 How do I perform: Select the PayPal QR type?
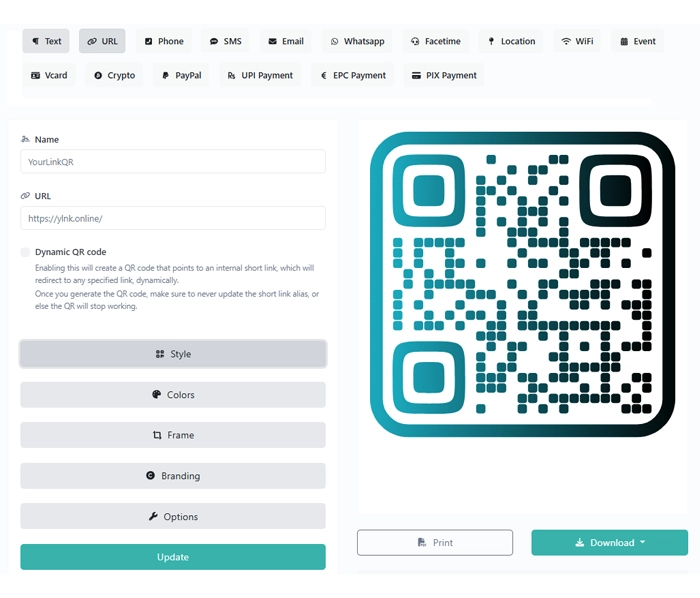pos(181,75)
